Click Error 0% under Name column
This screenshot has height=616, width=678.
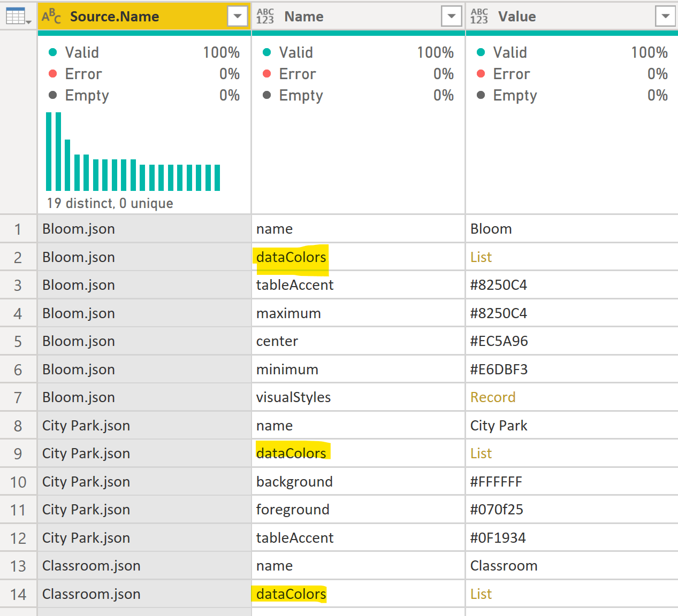[x=358, y=74]
